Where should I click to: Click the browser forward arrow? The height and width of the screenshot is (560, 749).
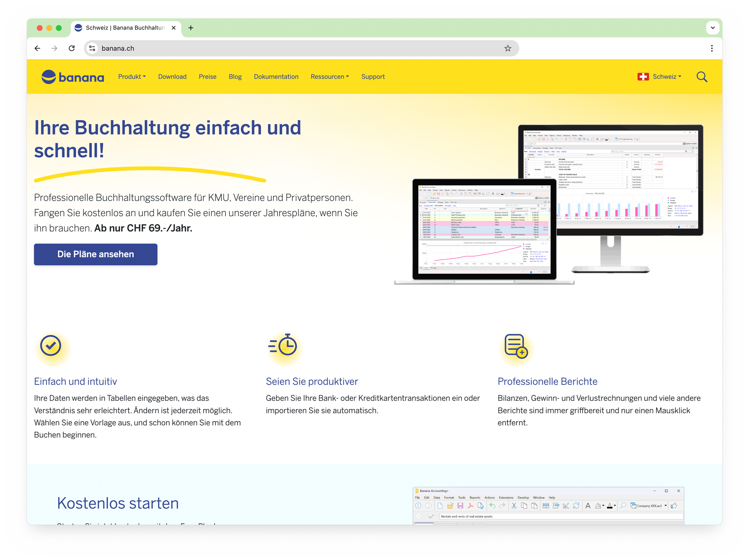(55, 48)
